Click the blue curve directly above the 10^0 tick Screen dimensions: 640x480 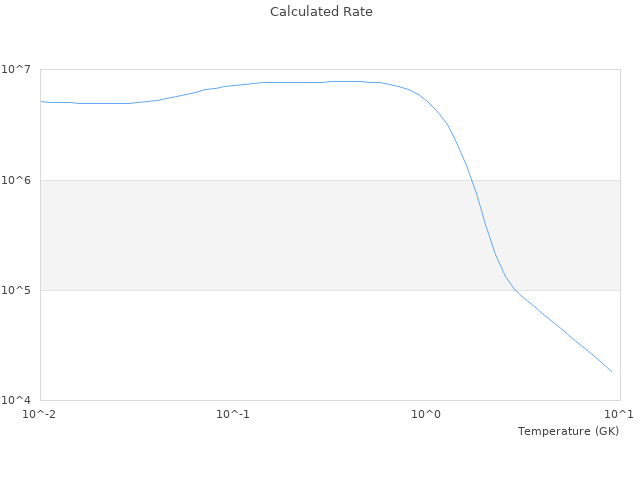426,101
